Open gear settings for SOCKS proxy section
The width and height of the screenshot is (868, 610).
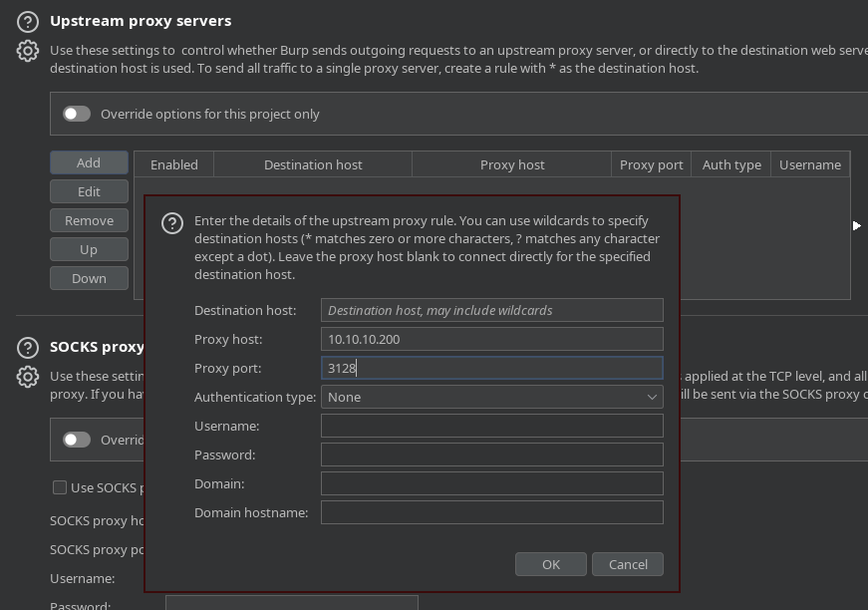pos(28,377)
